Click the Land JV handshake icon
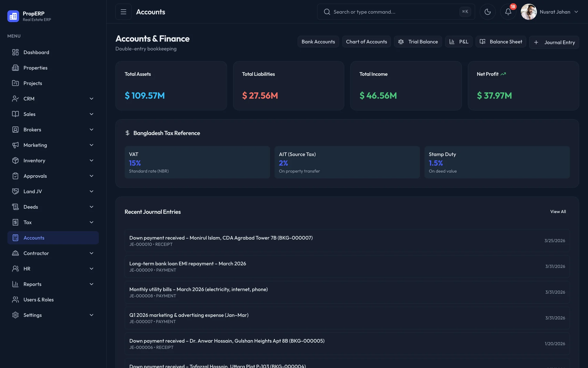 click(15, 191)
